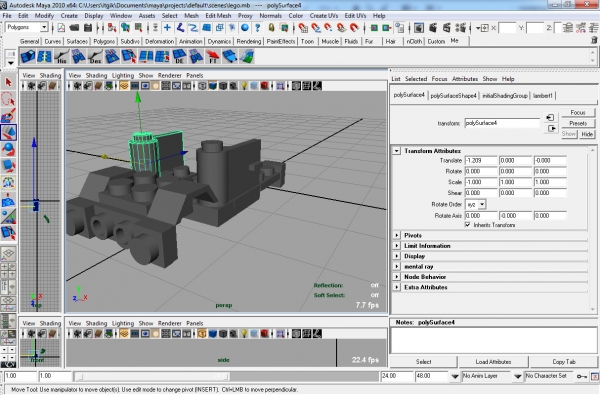The height and width of the screenshot is (395, 600).
Task: Switch to the single perspective view layout
Action: click(8, 254)
